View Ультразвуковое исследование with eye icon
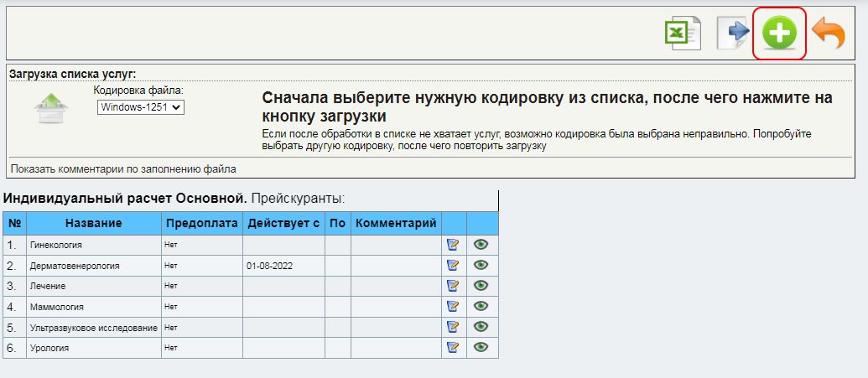This screenshot has height=378, width=868. click(x=481, y=327)
